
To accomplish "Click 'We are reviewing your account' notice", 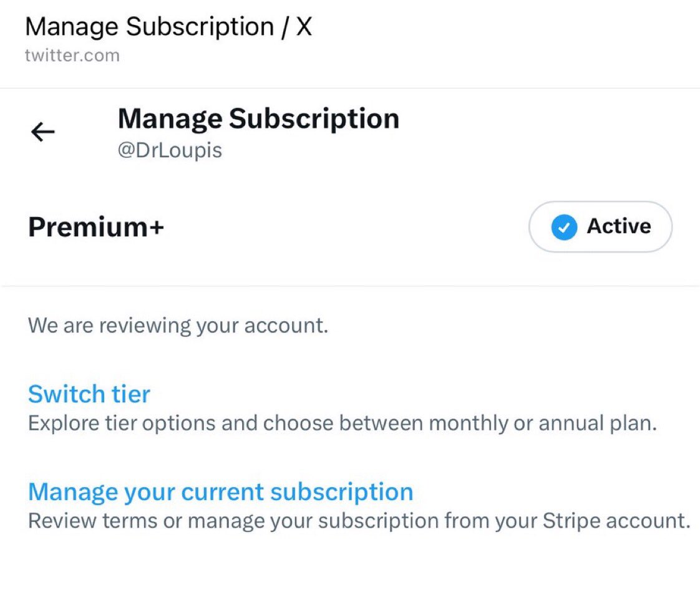I will click(x=178, y=326).
